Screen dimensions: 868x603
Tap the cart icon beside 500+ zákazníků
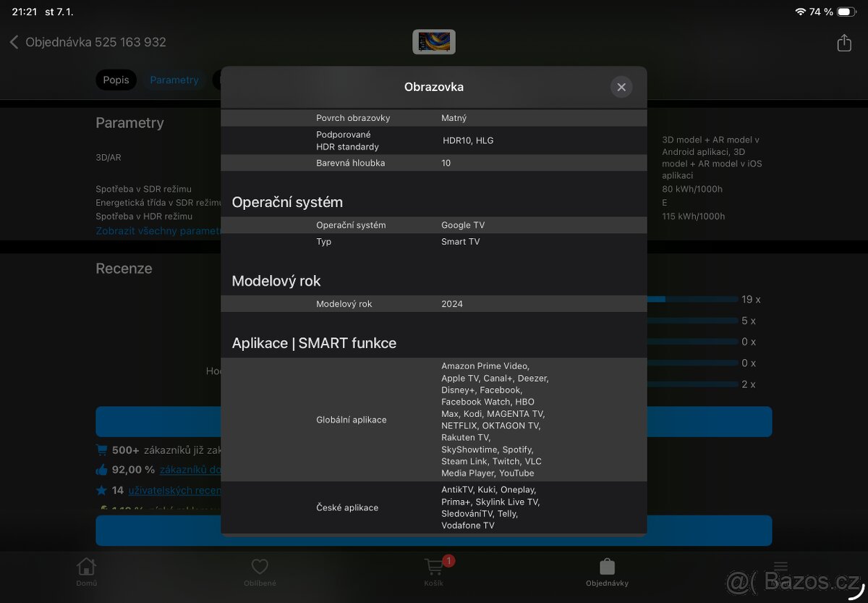tap(101, 450)
